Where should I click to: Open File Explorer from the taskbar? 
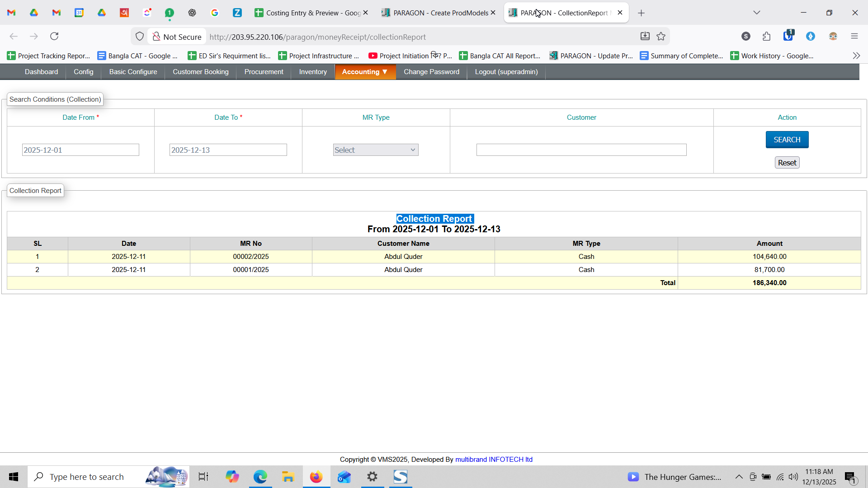(288, 477)
